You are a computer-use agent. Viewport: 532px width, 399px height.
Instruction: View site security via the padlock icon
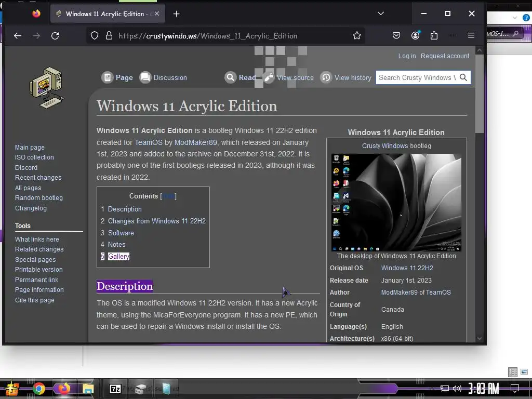109,36
